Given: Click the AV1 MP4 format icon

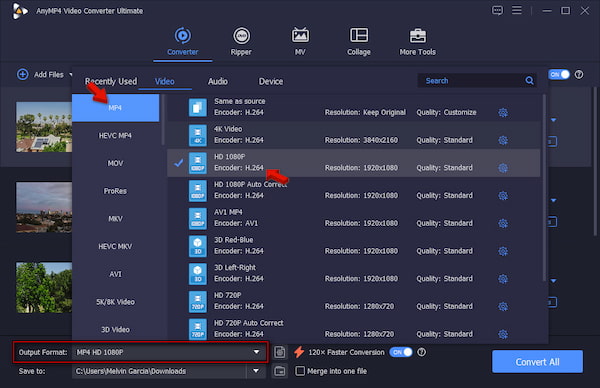Looking at the screenshot, I should (197, 218).
